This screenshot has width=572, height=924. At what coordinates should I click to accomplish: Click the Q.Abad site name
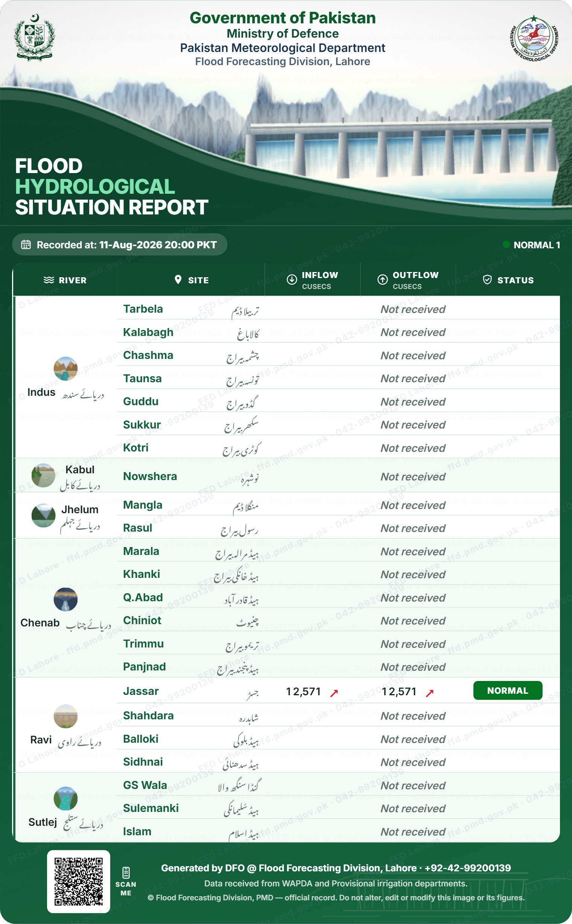point(143,597)
